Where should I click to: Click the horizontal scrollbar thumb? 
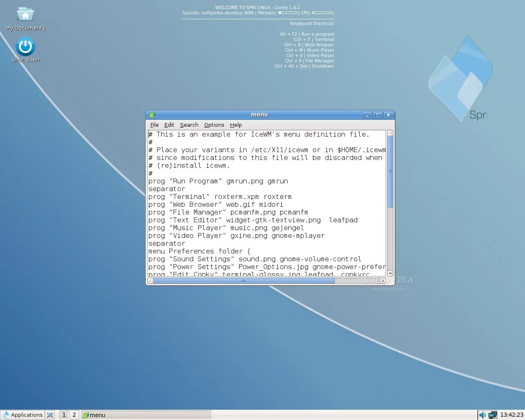pos(244,281)
